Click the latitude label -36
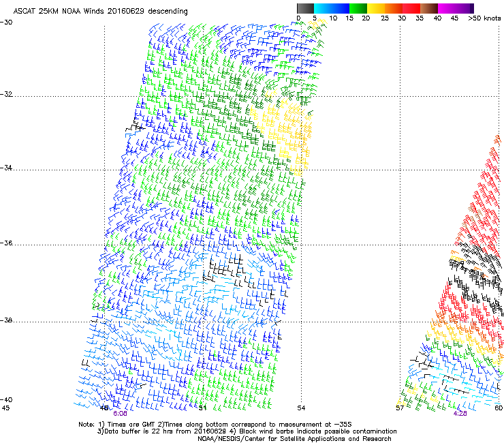The width and height of the screenshot is (504, 443). pyautogui.click(x=6, y=243)
